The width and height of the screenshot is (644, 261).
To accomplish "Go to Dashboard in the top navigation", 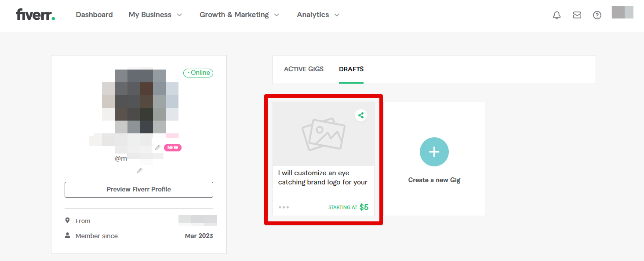I will click(94, 15).
